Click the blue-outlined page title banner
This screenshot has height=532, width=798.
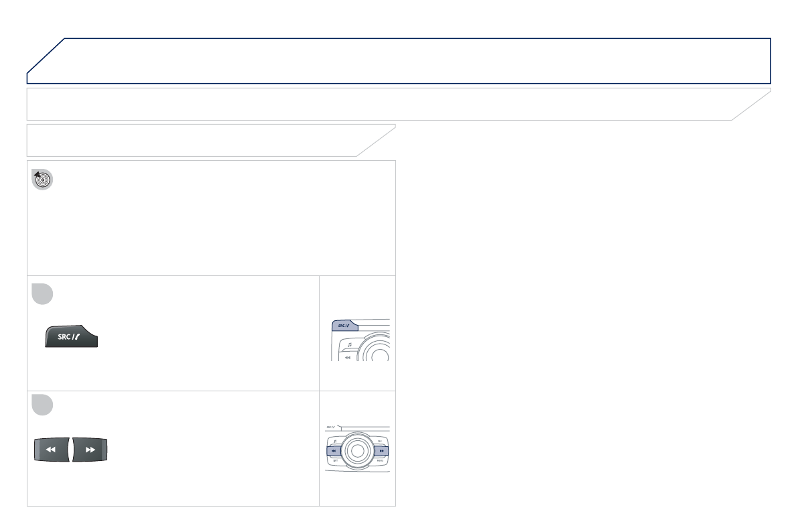coord(399,60)
